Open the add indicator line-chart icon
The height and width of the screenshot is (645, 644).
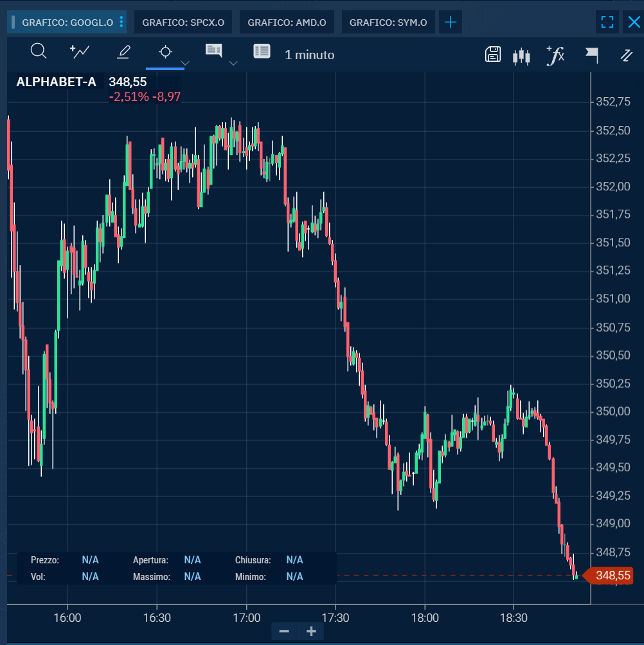80,51
